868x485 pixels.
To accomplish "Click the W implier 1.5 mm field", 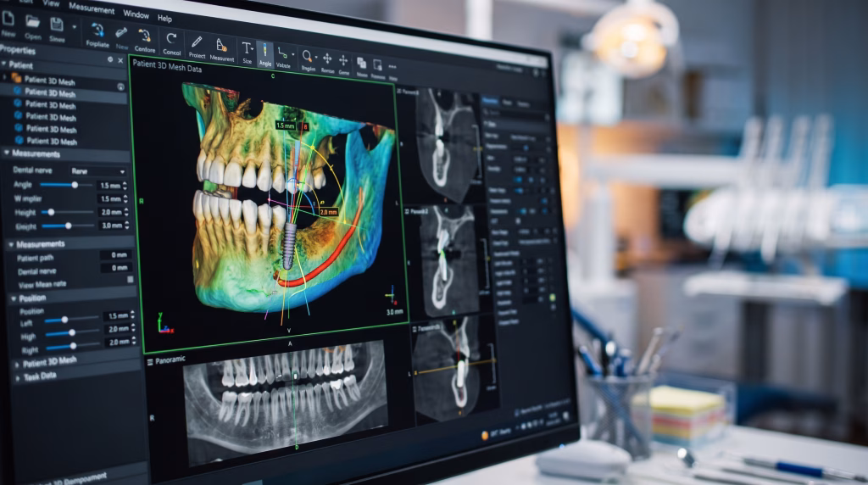I will click(x=111, y=198).
